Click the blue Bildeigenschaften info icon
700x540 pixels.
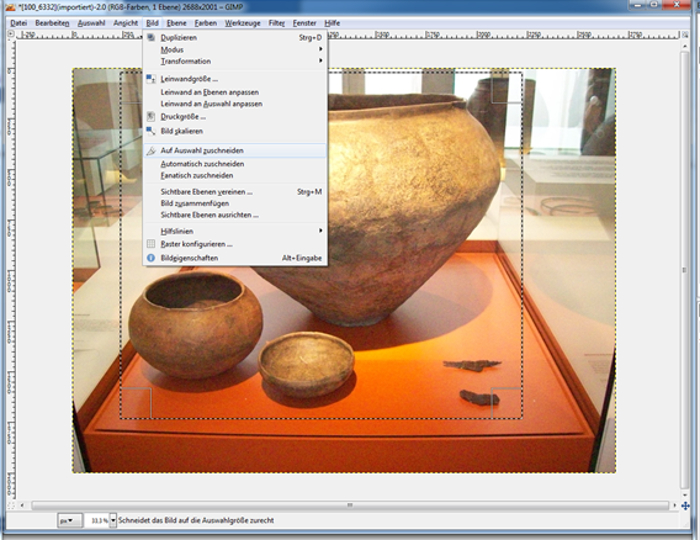pyautogui.click(x=152, y=257)
